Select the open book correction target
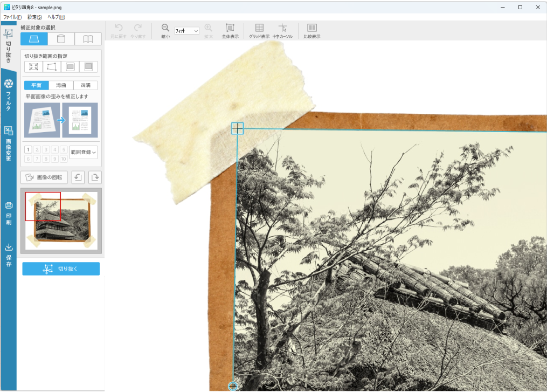 click(x=88, y=39)
